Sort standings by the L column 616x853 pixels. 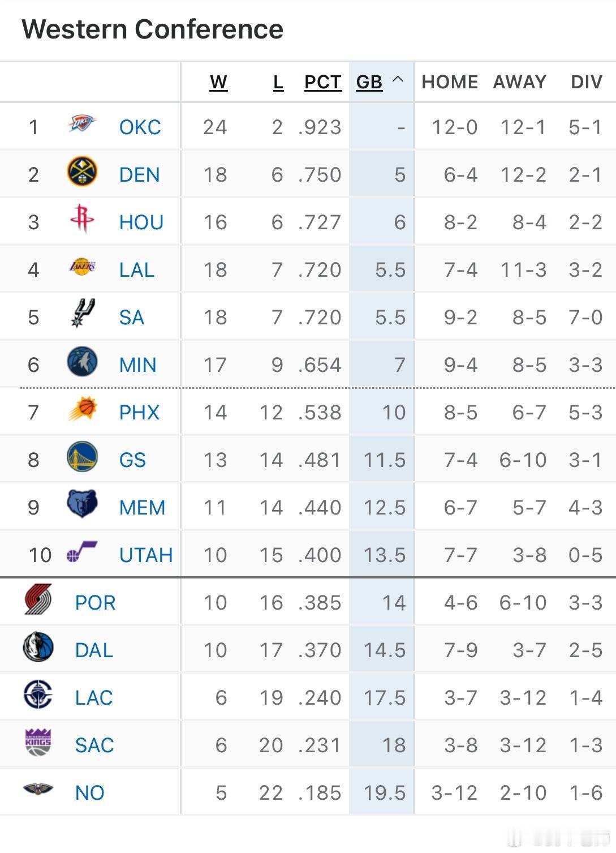279,82
